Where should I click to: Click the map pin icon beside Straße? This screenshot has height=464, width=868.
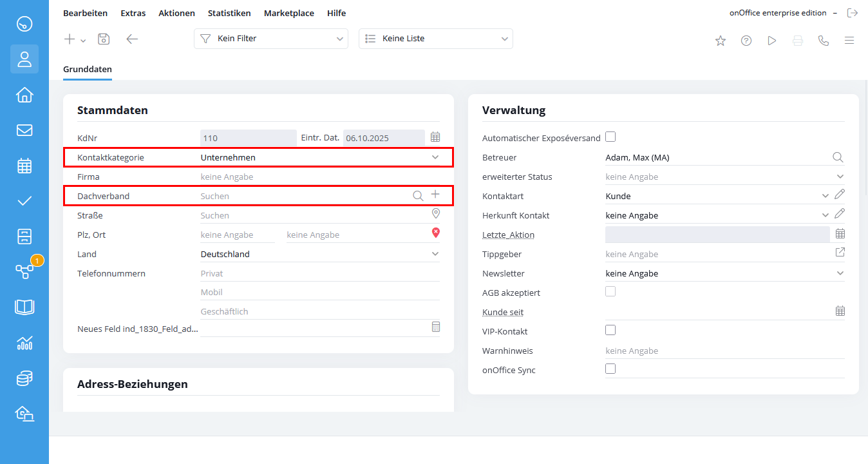click(435, 214)
